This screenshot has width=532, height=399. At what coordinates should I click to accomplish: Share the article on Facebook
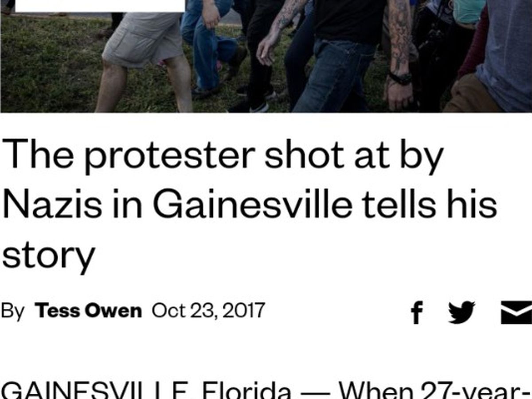pos(417,312)
